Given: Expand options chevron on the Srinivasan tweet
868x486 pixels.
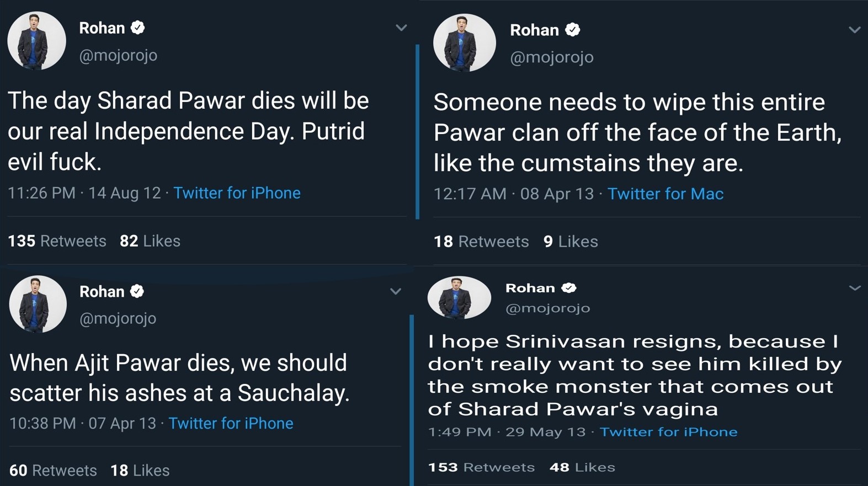Looking at the screenshot, I should (x=854, y=288).
